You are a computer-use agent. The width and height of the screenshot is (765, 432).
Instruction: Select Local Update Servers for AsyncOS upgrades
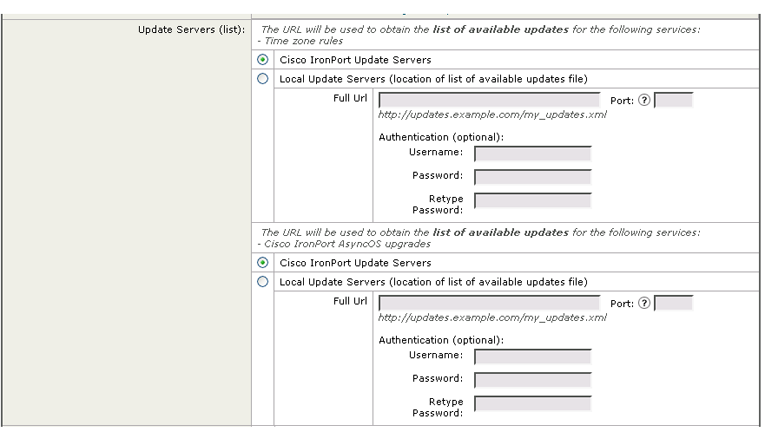[262, 282]
